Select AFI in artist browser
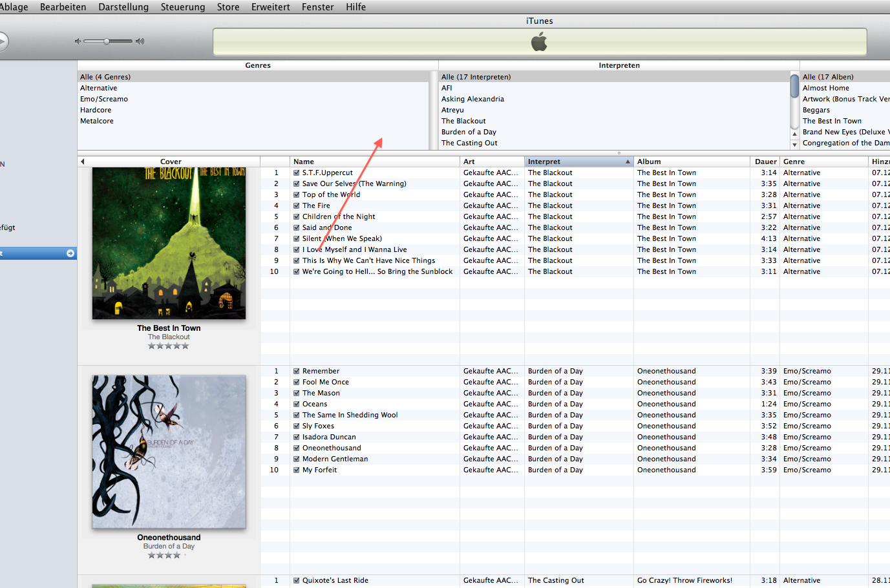Screen dimensions: 890x588 point(614,88)
